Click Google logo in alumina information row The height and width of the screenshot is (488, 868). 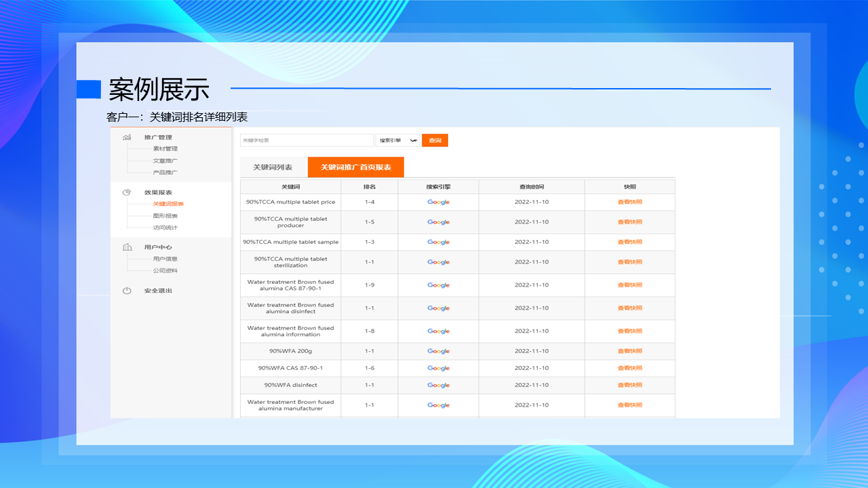[x=438, y=331]
